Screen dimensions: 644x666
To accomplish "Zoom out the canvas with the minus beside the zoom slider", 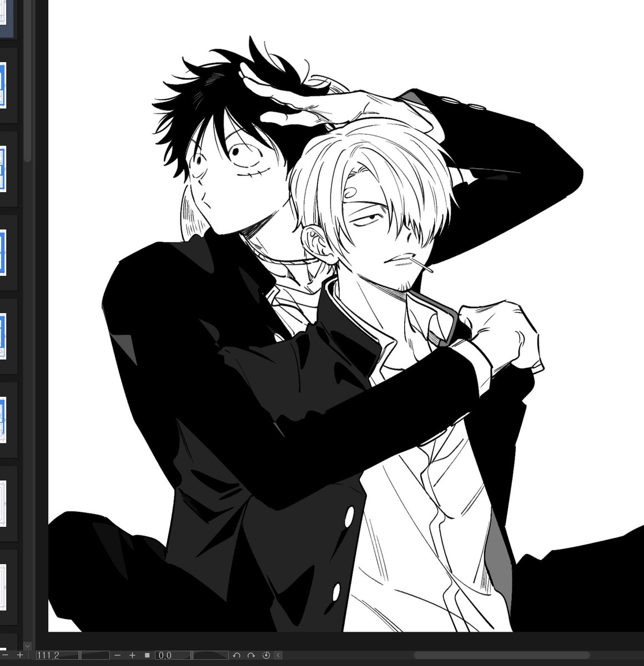I will tap(118, 655).
